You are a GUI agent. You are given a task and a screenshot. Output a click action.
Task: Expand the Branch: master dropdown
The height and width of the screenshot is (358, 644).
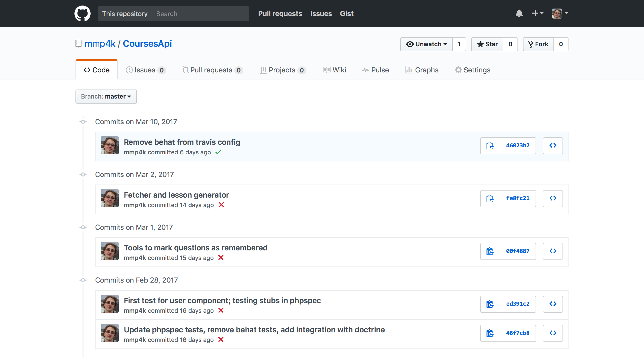coord(106,97)
